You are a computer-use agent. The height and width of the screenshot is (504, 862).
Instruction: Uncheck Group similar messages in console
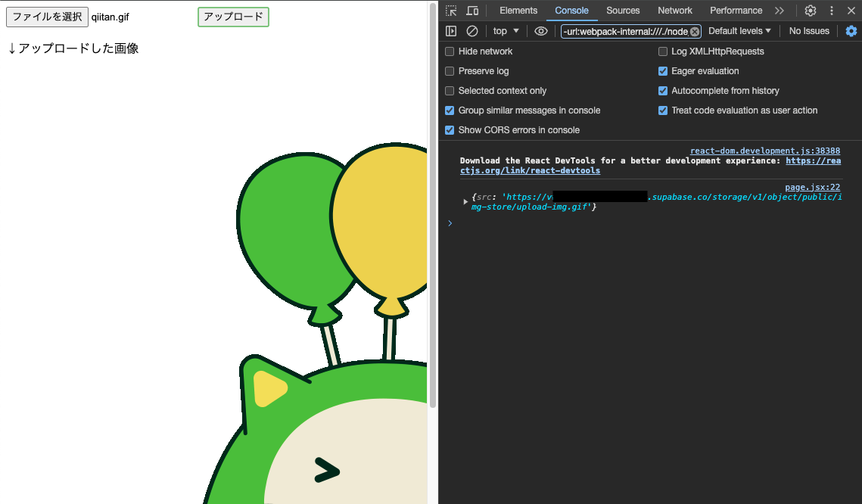pos(450,110)
